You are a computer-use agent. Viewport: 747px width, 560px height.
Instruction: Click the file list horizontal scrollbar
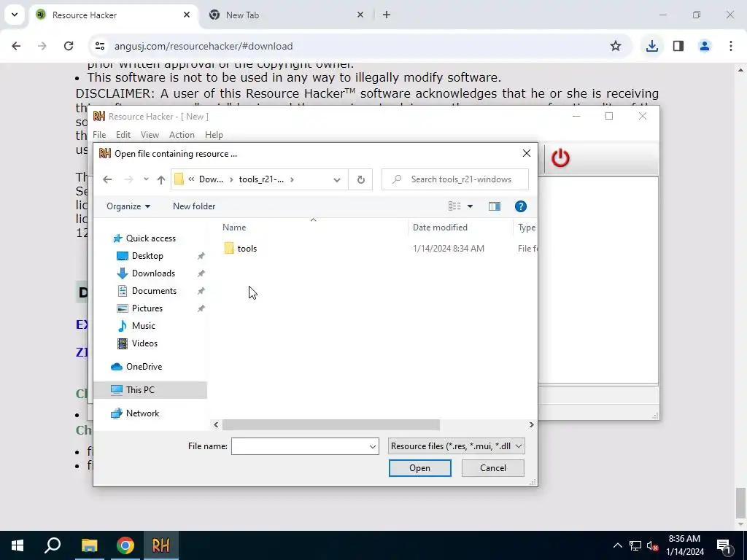point(330,425)
